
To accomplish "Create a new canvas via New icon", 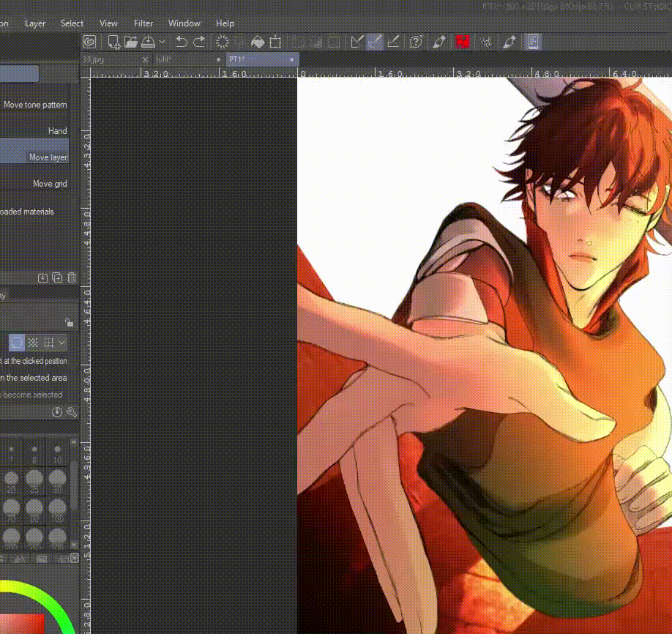I will coord(113,42).
